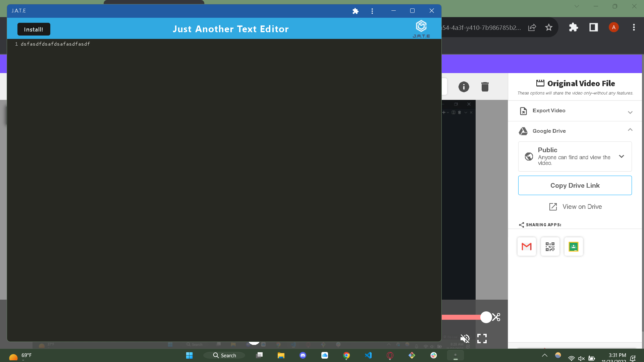Open Discord from the taskbar
The width and height of the screenshot is (644, 362).
pos(303,355)
